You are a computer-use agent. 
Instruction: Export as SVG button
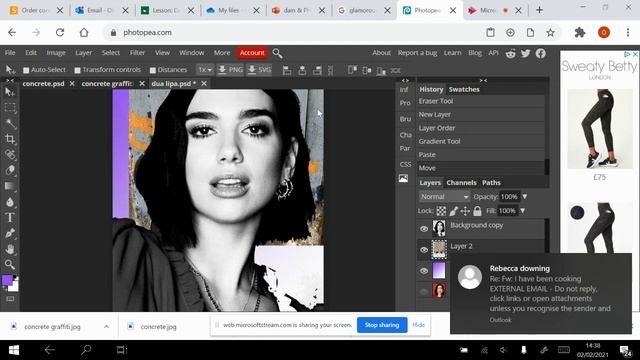[x=259, y=70]
